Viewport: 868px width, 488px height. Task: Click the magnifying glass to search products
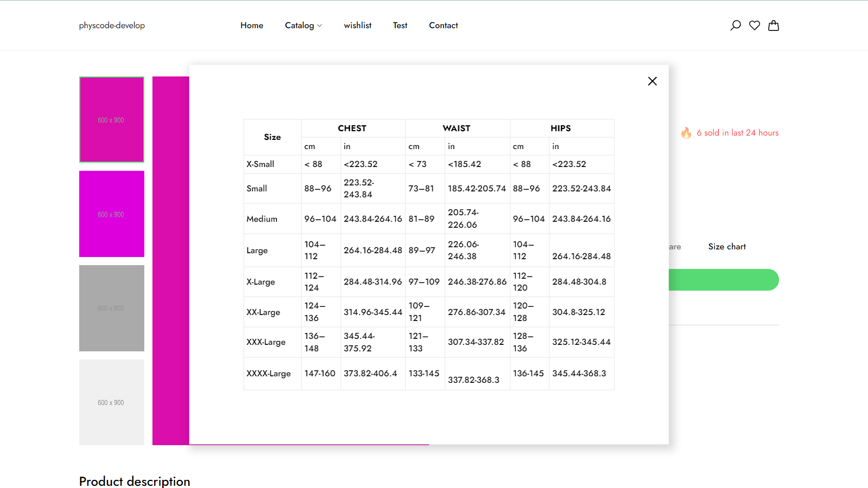736,25
